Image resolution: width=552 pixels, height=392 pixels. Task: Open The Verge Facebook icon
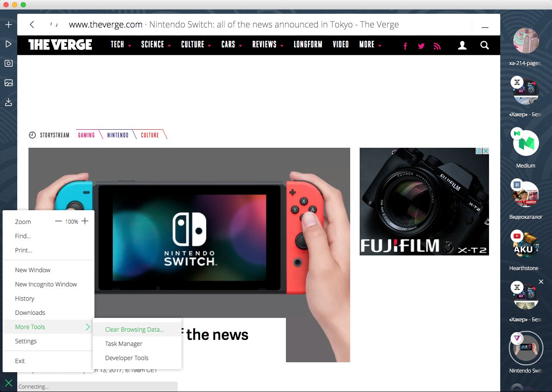tap(405, 46)
